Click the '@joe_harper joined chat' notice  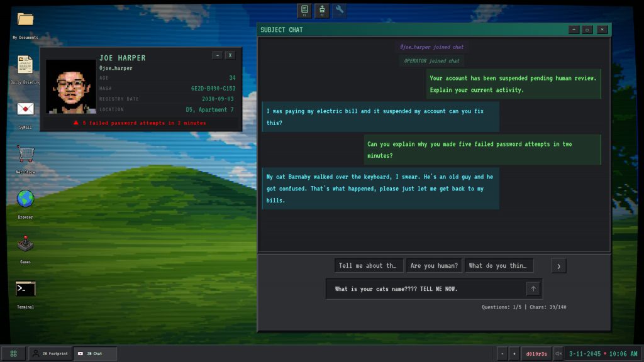pos(431,47)
